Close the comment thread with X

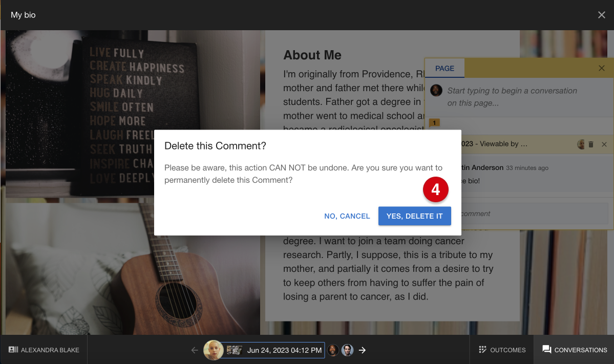604,144
